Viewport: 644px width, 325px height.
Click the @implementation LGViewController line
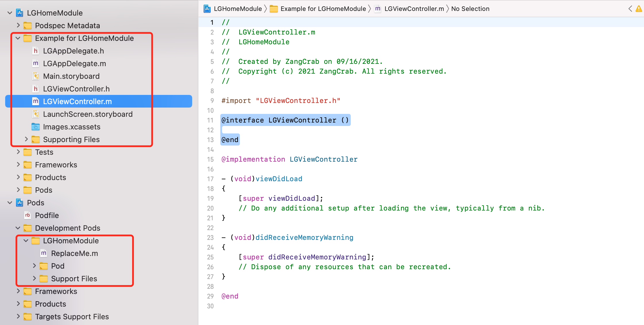point(290,159)
